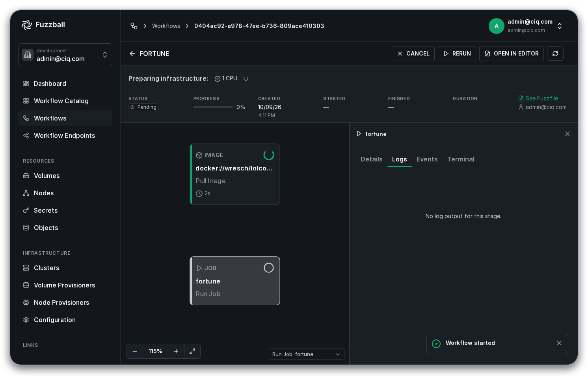
Task: Go to Workflow Catalog
Action: point(65,101)
